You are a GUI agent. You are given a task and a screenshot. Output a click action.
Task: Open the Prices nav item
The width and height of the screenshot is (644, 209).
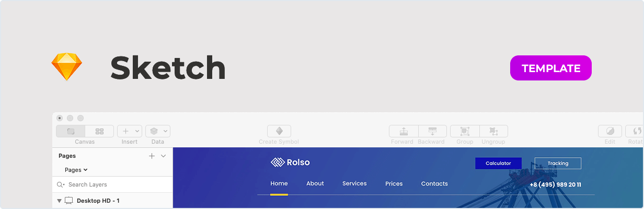394,183
